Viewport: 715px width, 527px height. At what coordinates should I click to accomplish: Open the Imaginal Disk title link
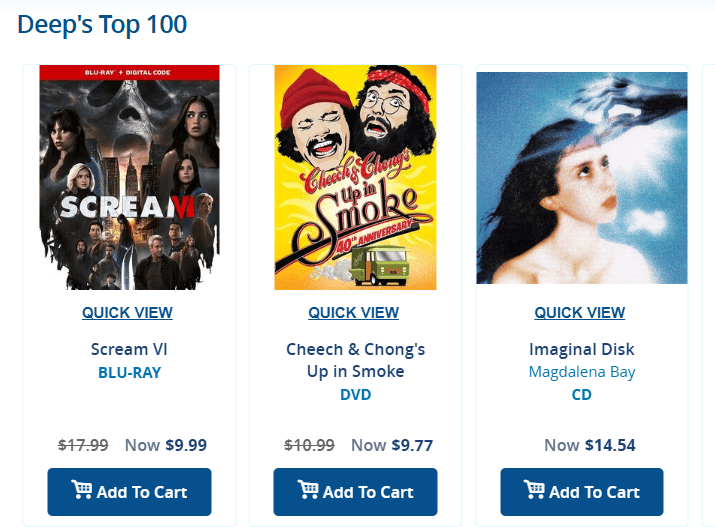coord(581,349)
